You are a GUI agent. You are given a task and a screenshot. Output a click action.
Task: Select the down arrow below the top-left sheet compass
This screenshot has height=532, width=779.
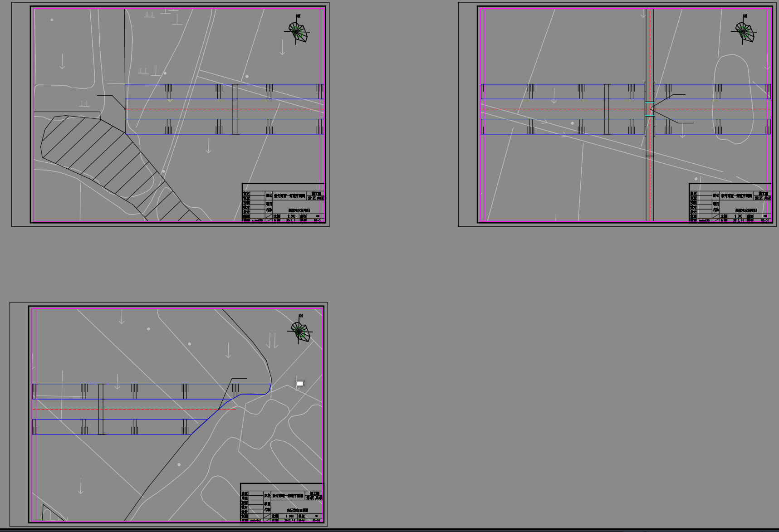[x=282, y=48]
